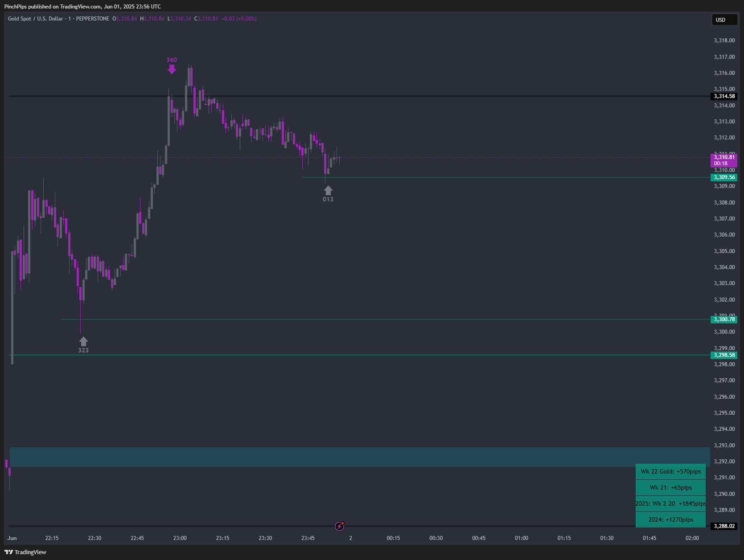Click the 013 label text below the arrow

(x=328, y=199)
